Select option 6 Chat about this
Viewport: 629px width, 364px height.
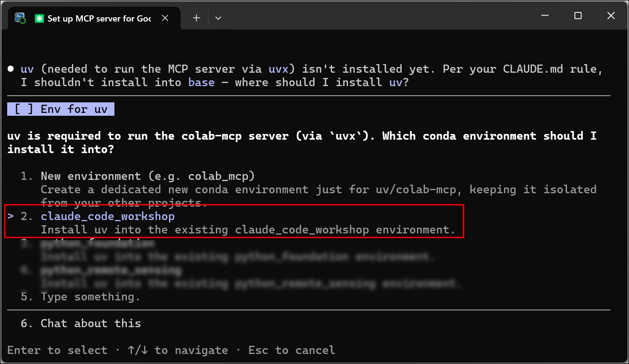click(80, 323)
